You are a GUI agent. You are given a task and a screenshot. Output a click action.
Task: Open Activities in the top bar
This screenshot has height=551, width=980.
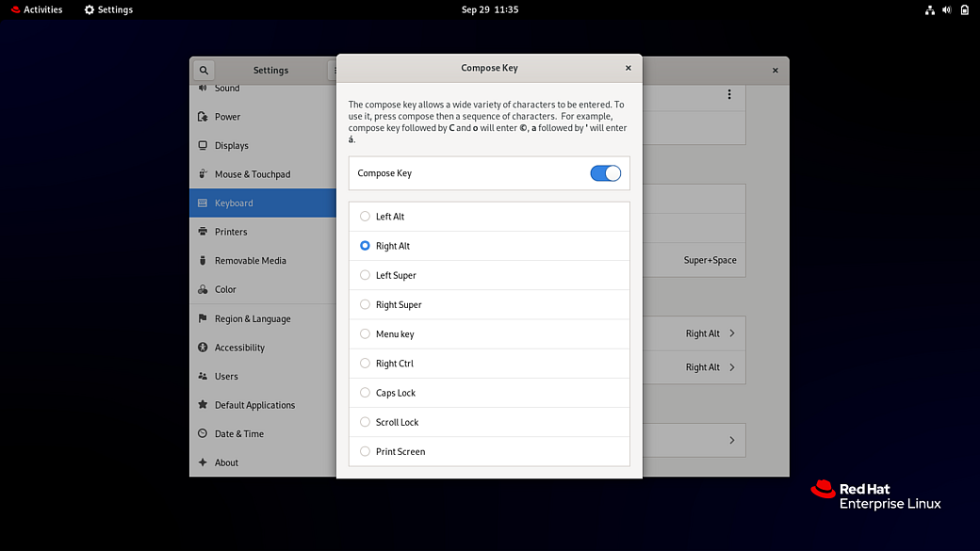tap(36, 9)
